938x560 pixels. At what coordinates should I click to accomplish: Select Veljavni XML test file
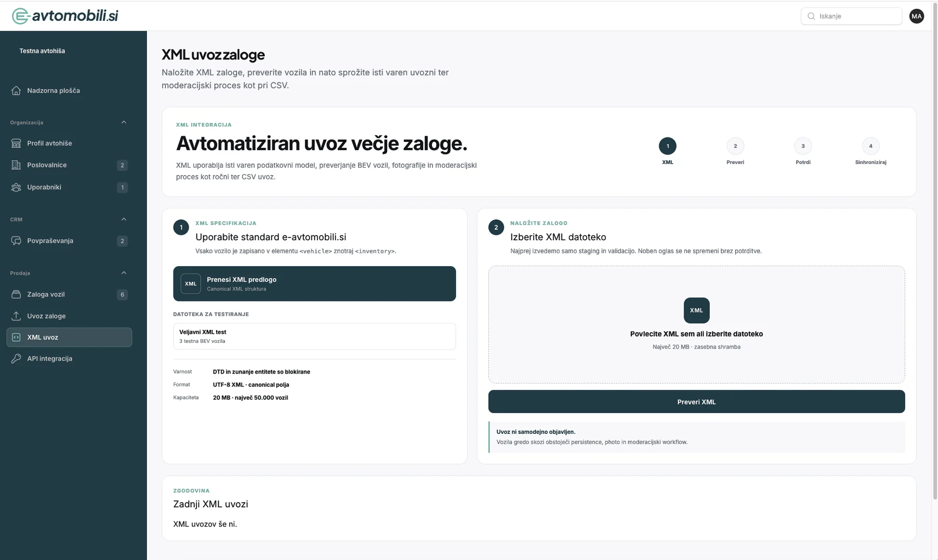[314, 336]
